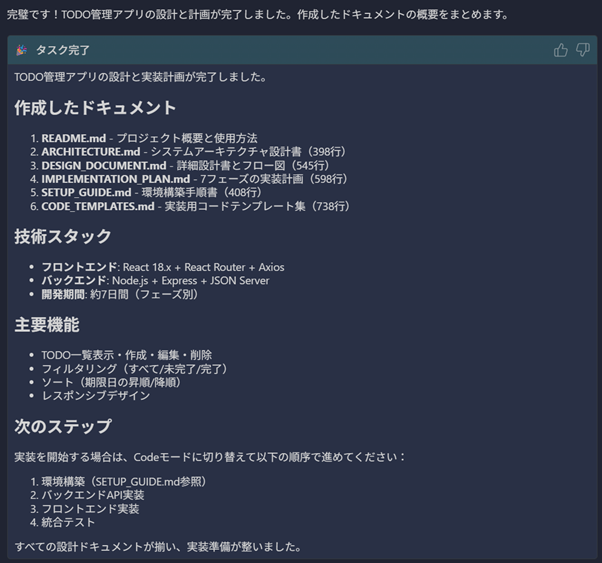Click the line TODO管理アプリの設計と実装計画が完了しました
The image size is (602, 563).
141,77
